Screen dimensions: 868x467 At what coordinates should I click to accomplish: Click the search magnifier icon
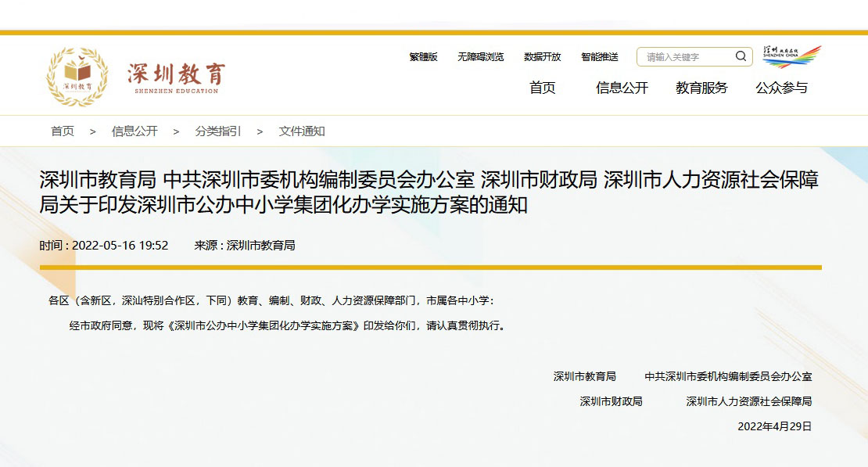[x=740, y=56]
